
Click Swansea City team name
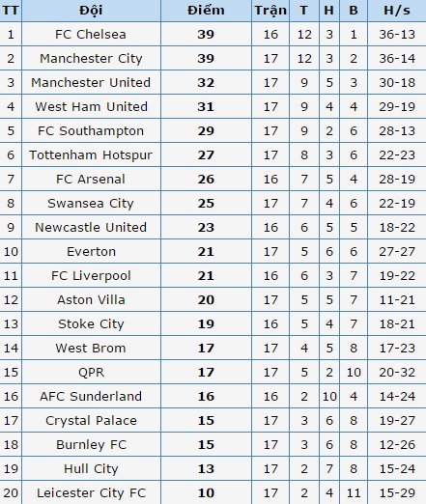91,204
